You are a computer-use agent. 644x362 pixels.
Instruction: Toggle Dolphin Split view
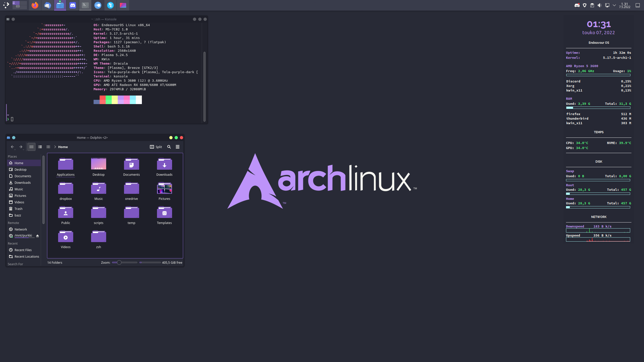pyautogui.click(x=156, y=147)
